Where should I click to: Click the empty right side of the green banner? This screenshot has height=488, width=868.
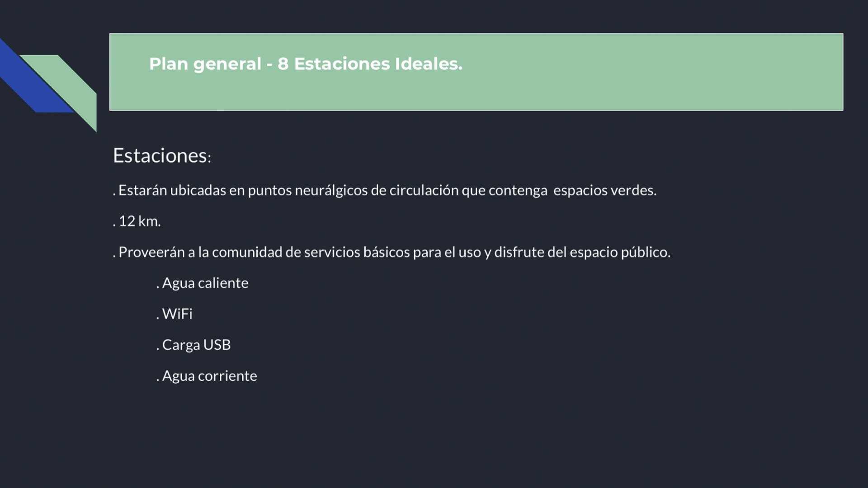point(678,72)
